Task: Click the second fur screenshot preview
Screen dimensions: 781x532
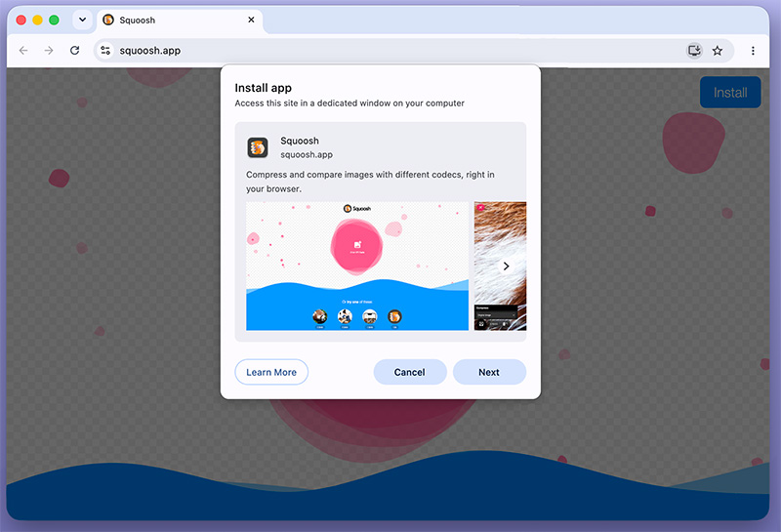Action: coord(500,266)
